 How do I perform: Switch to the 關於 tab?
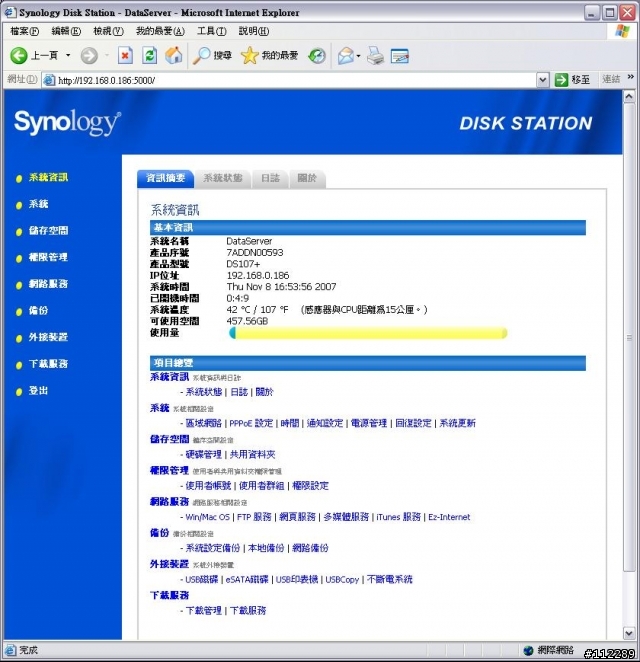point(307,178)
